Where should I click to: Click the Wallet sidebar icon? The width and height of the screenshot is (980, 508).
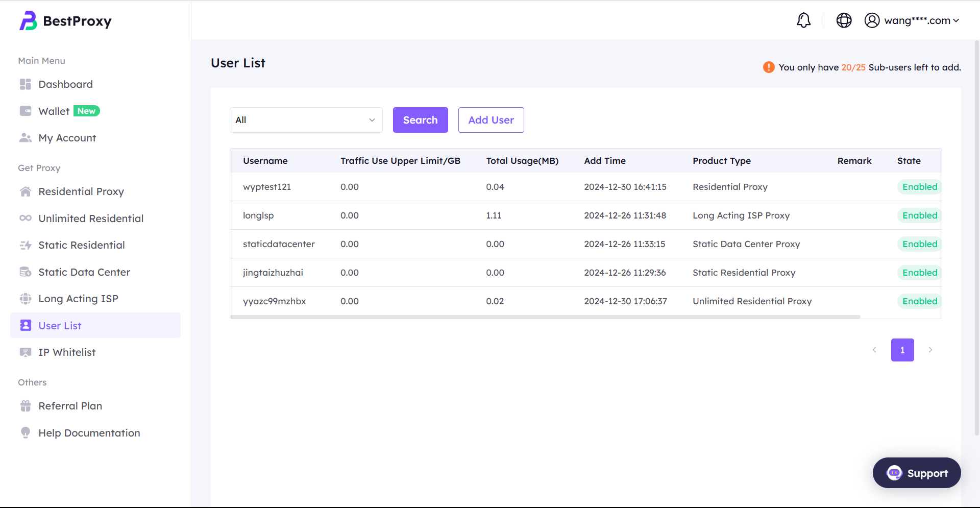(x=26, y=111)
